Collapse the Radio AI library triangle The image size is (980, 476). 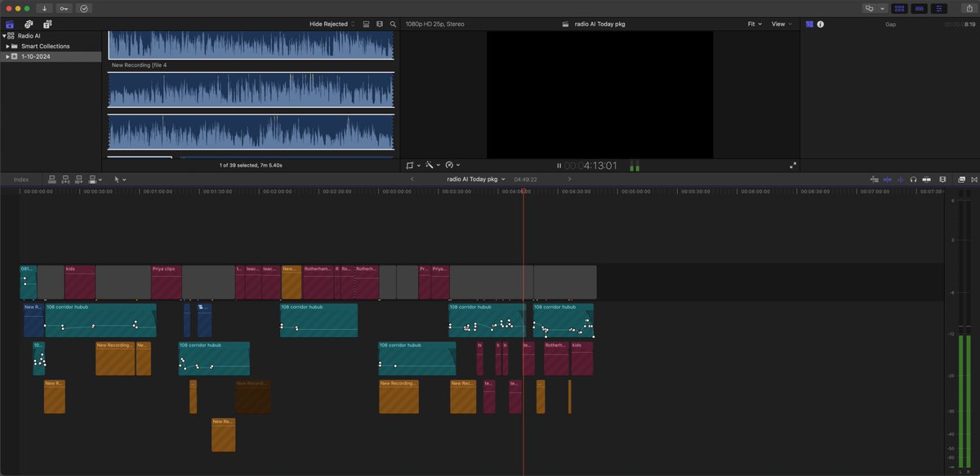coord(4,36)
